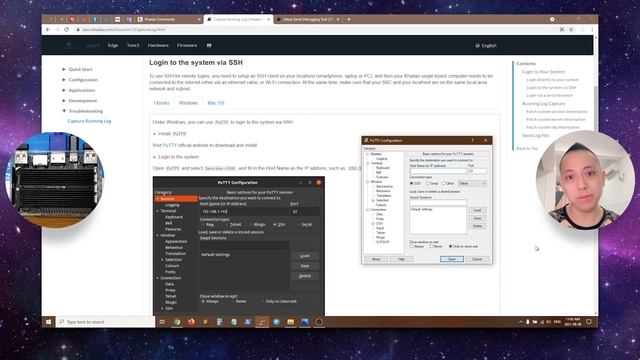Open the VIM dropdown in docs navbar
This screenshot has height=360, width=640.
(x=93, y=45)
